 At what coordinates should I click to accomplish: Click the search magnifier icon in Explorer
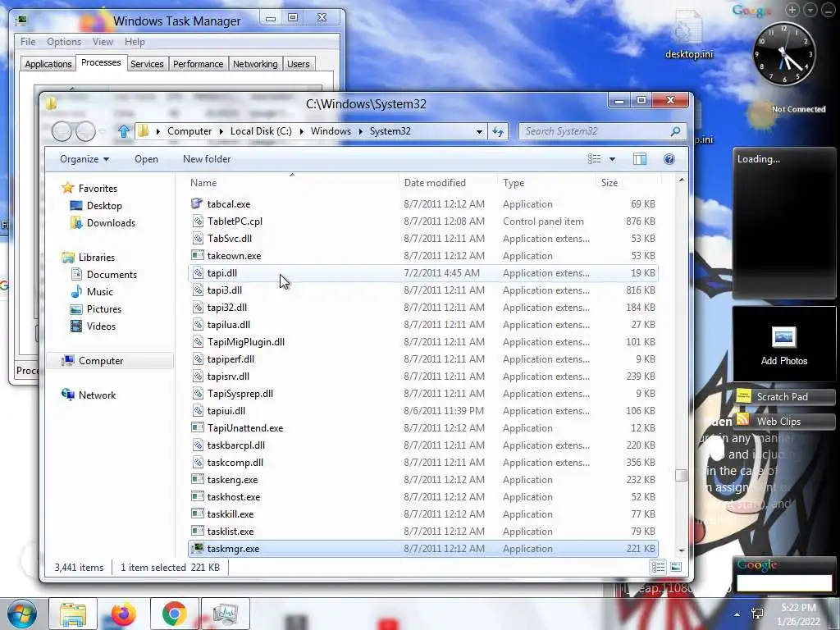[x=675, y=131]
